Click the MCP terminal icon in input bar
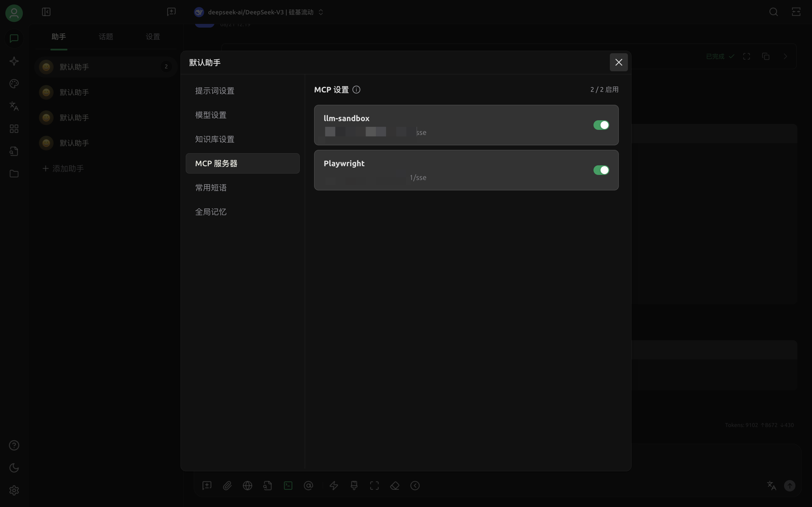 [x=288, y=486]
